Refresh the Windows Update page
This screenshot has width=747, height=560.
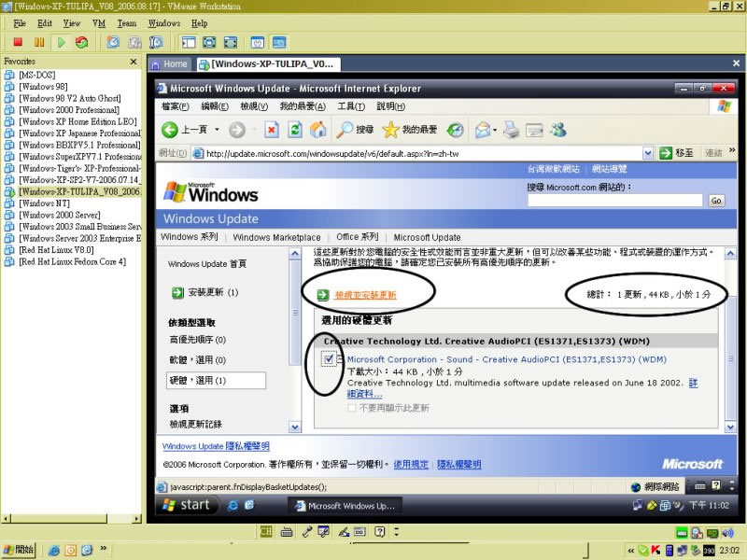point(295,130)
